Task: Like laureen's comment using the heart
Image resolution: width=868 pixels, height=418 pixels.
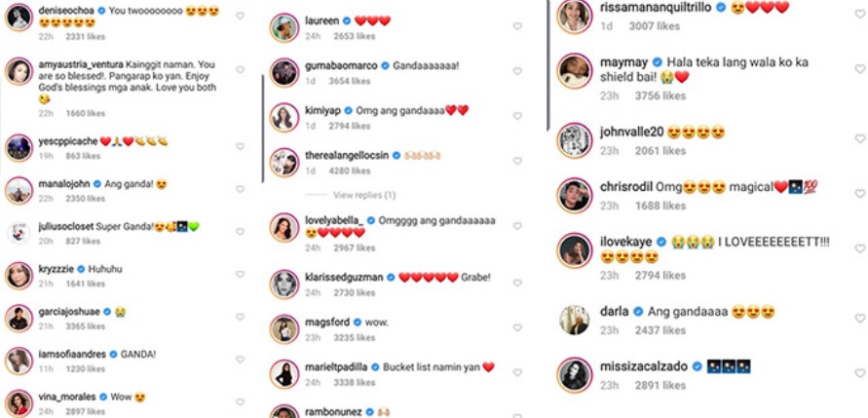Action: [517, 26]
